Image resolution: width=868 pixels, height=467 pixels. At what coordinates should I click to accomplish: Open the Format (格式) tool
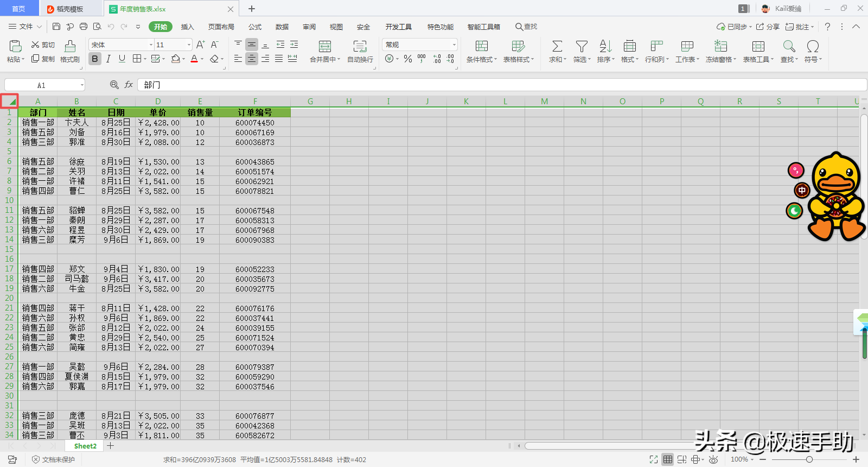point(630,52)
